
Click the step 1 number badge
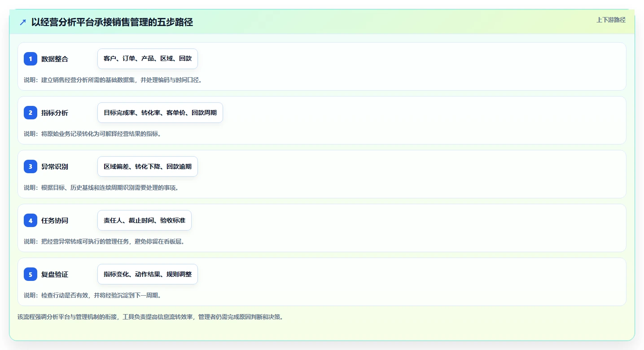(x=31, y=59)
